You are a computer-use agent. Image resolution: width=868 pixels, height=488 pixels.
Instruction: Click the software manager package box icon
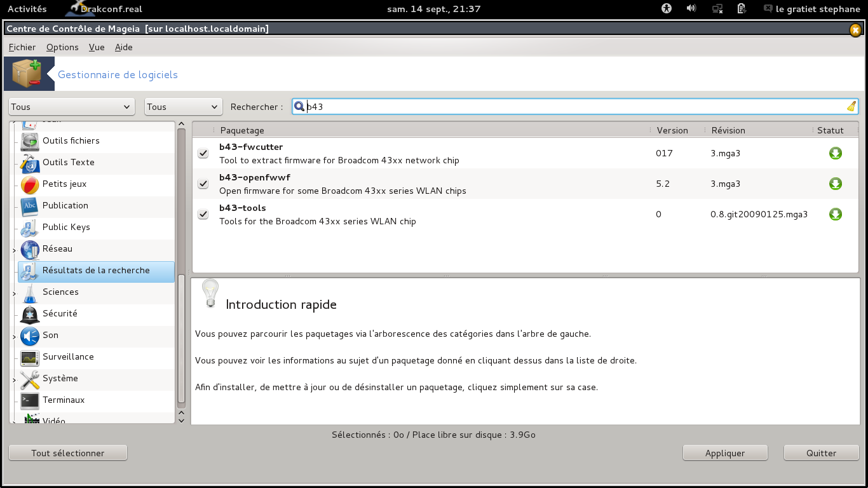(25, 74)
